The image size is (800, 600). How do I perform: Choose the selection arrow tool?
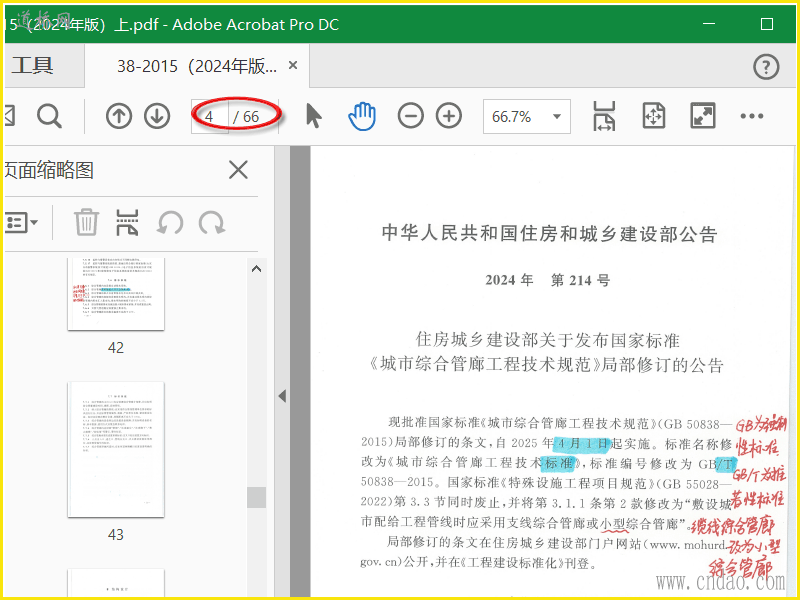(313, 116)
